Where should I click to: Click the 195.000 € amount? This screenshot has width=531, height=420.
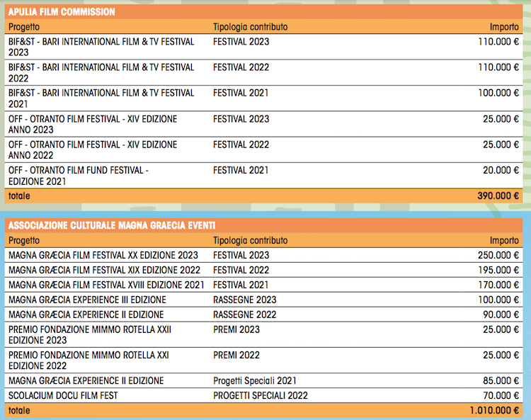(x=498, y=270)
